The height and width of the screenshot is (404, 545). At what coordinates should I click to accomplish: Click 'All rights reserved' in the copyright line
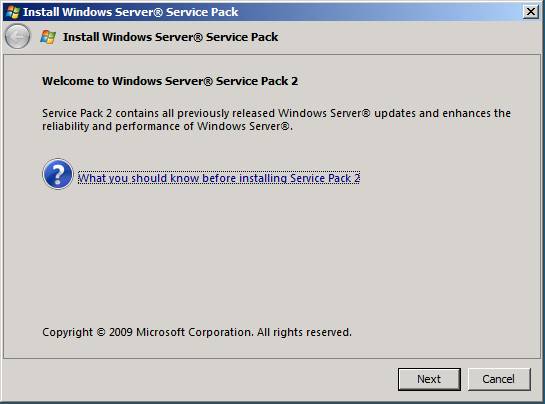click(304, 332)
